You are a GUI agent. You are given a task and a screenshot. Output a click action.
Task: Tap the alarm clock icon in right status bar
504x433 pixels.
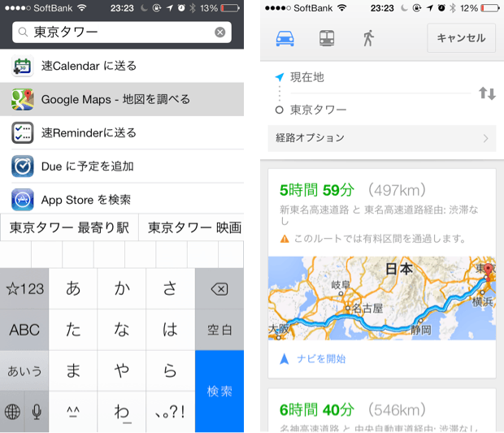(441, 8)
